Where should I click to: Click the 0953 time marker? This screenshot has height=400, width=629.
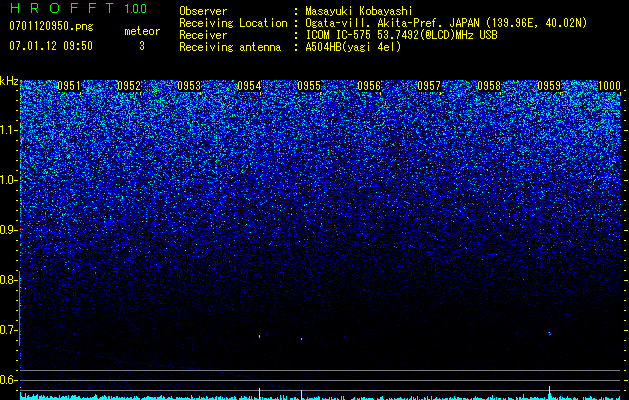189,86
